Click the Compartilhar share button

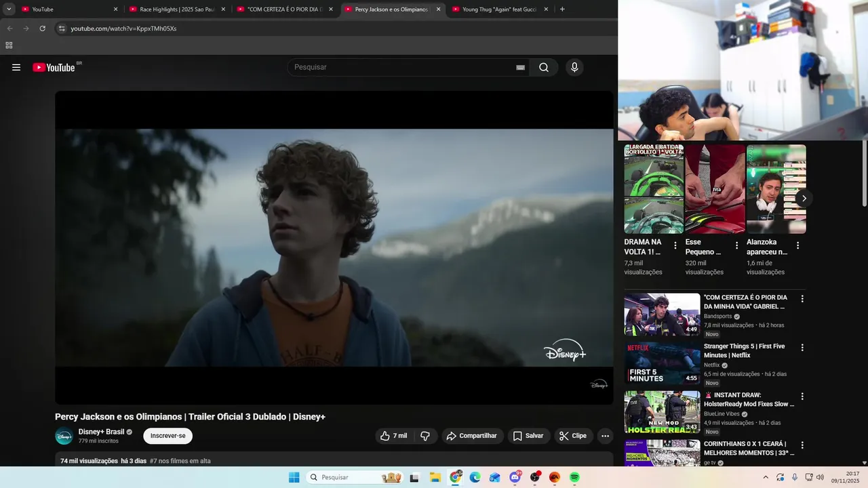(473, 436)
